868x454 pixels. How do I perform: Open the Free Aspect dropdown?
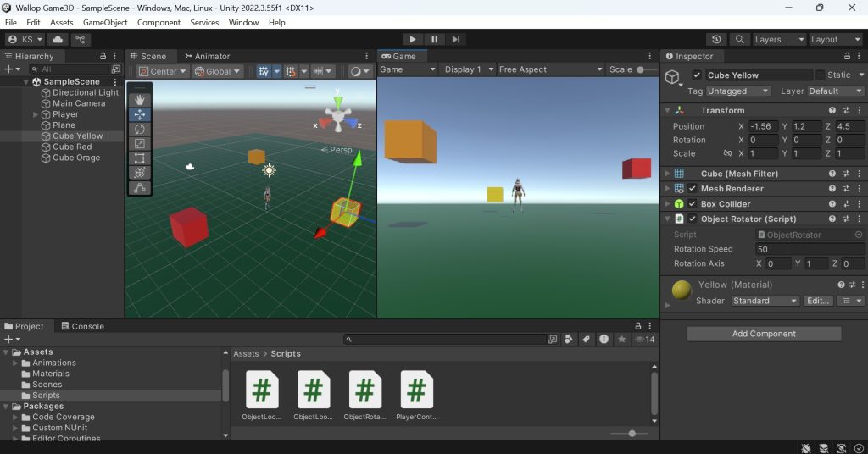[x=550, y=69]
